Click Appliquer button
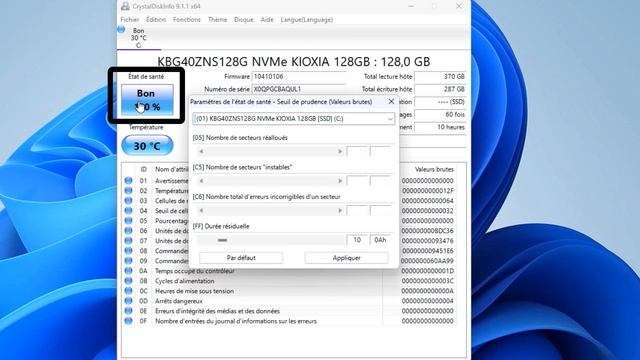This screenshot has width=640, height=360. click(x=347, y=258)
